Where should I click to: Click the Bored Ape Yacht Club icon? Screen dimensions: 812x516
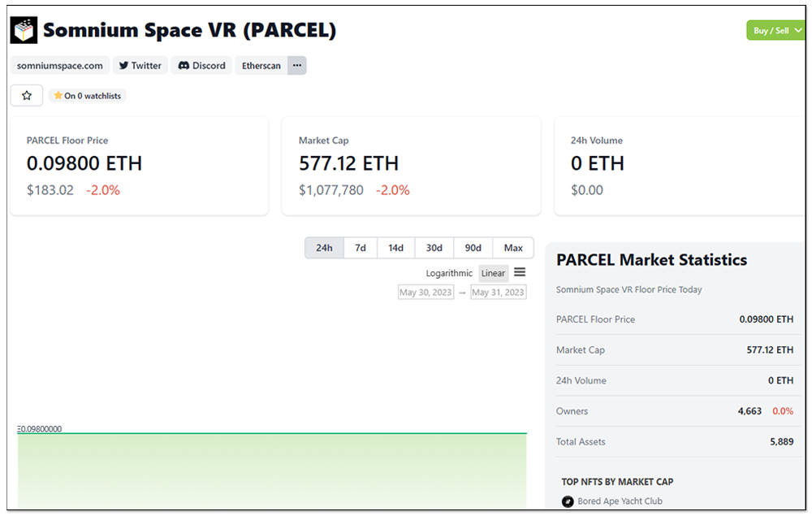(568, 501)
